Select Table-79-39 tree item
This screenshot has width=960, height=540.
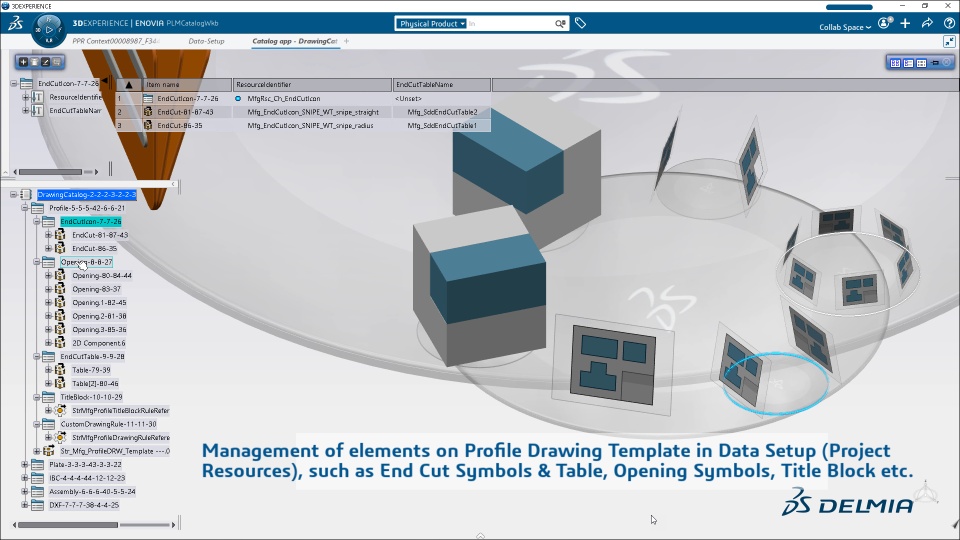tap(91, 370)
